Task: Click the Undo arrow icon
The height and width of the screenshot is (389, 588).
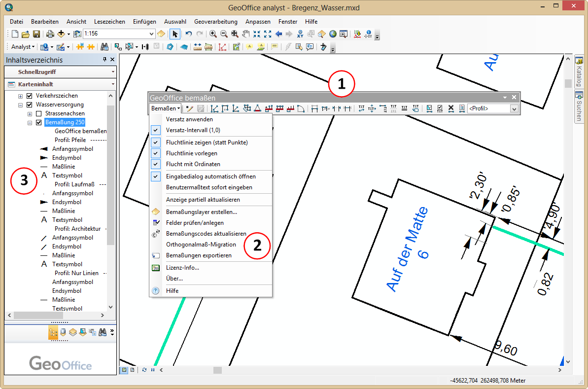Action: click(x=188, y=34)
